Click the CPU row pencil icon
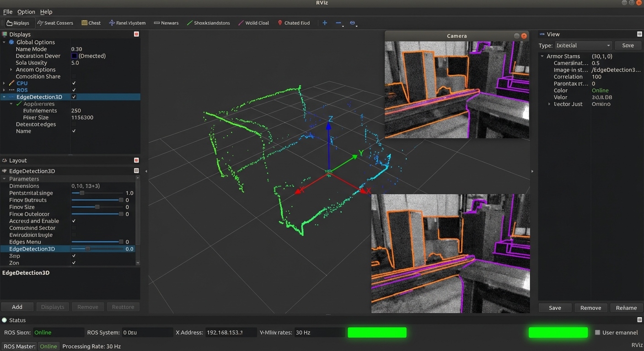 pyautogui.click(x=11, y=83)
